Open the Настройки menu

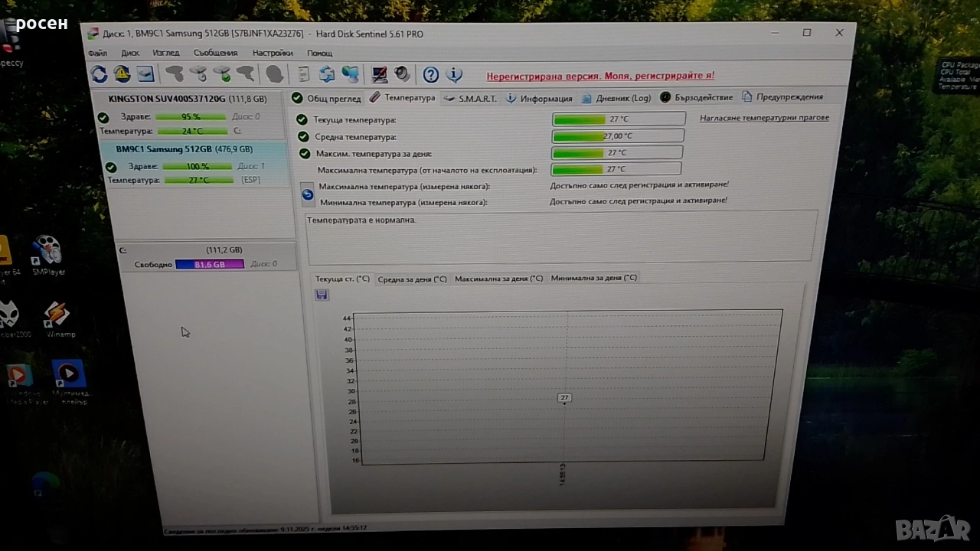(x=273, y=54)
